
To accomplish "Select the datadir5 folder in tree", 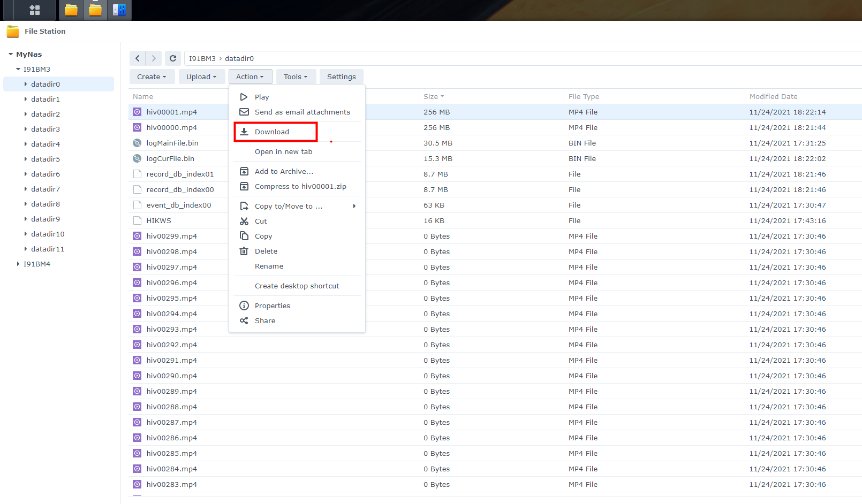I will coord(46,159).
